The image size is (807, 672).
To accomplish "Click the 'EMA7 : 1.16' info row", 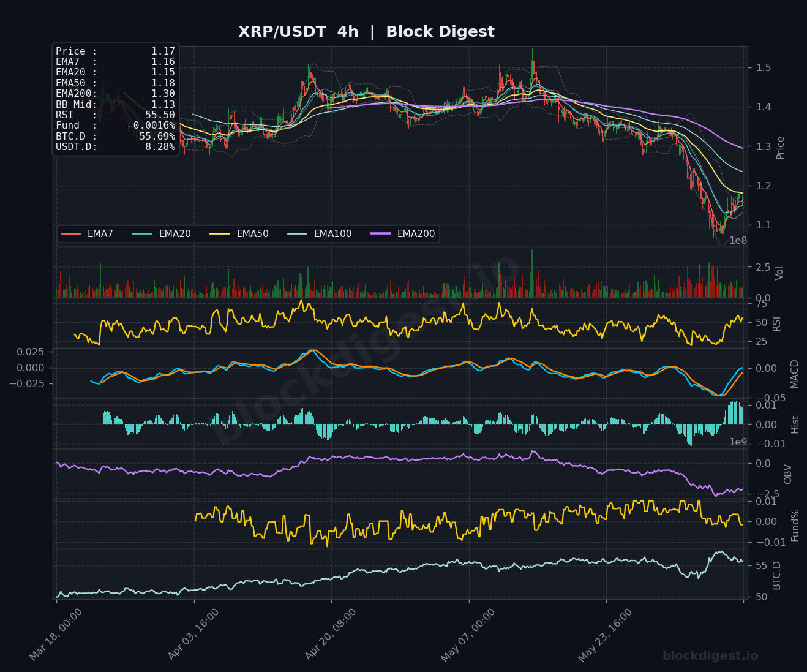I will [x=115, y=62].
